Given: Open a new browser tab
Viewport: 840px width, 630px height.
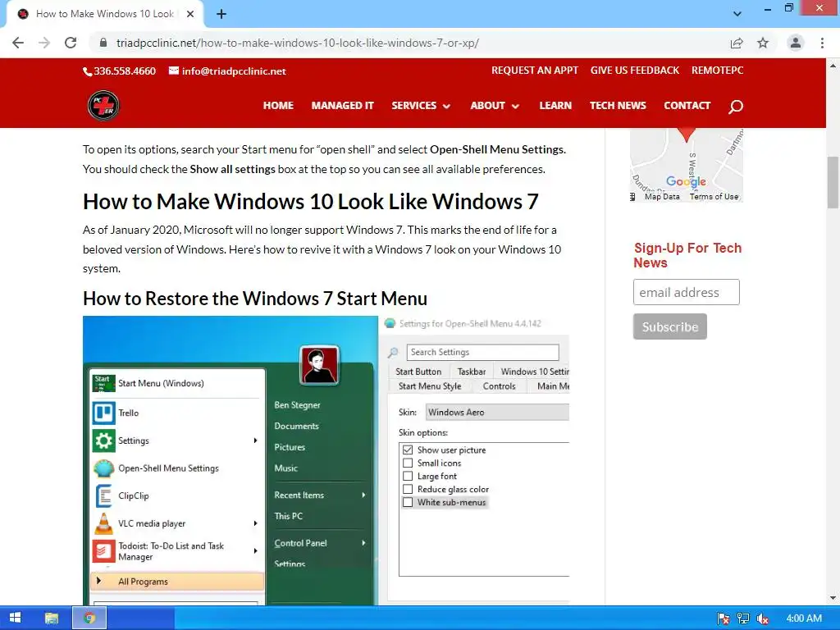Looking at the screenshot, I should [221, 14].
